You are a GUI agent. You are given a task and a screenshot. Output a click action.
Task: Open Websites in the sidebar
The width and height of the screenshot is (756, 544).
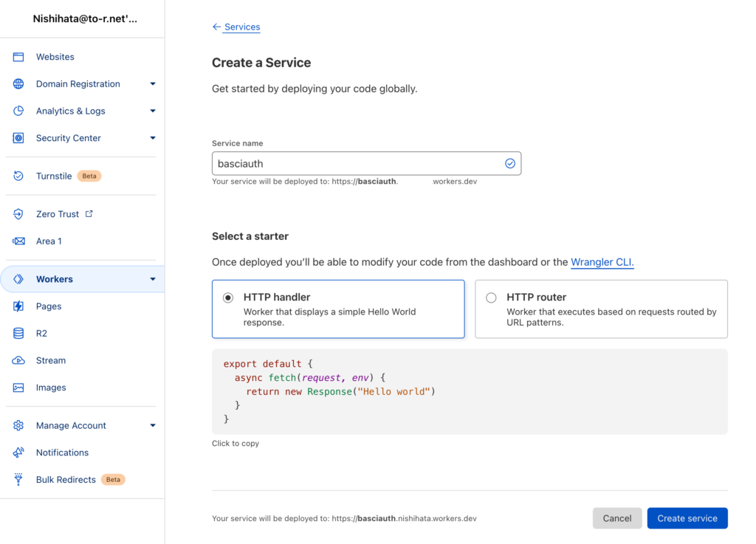click(55, 57)
